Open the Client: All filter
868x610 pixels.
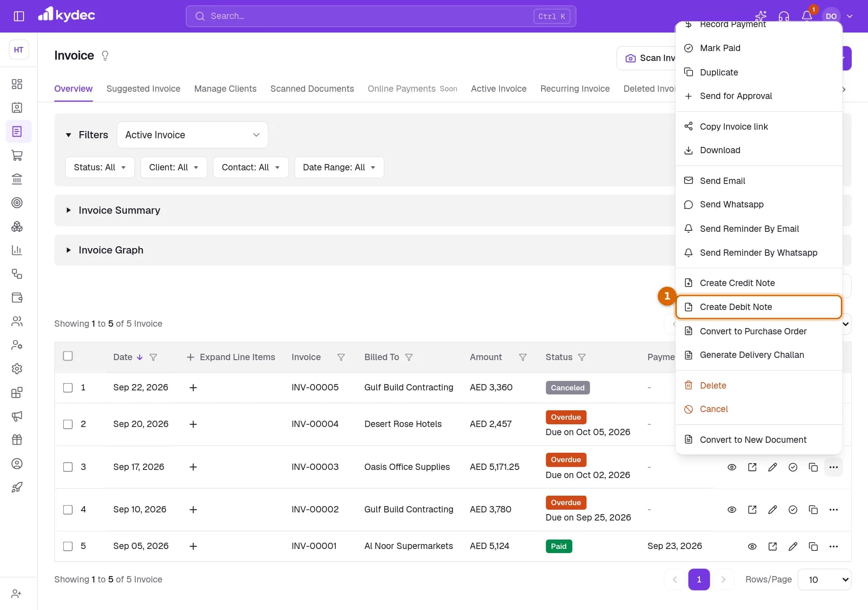[174, 167]
